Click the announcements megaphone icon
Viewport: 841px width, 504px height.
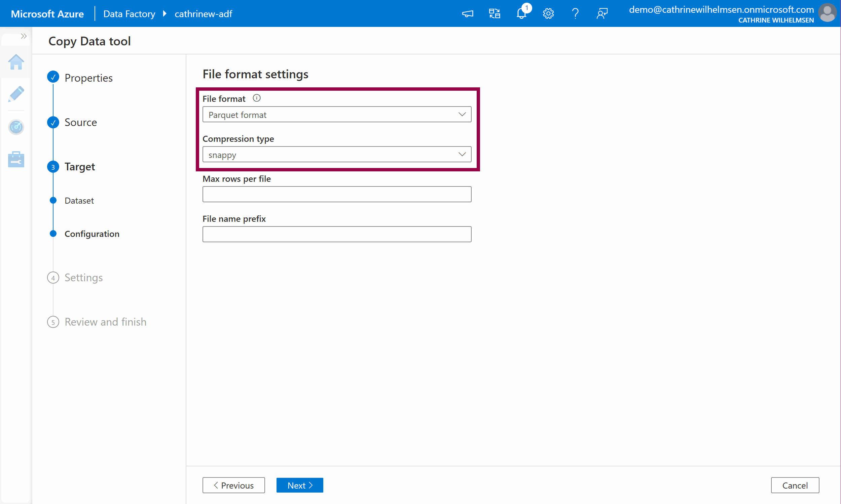tap(468, 13)
